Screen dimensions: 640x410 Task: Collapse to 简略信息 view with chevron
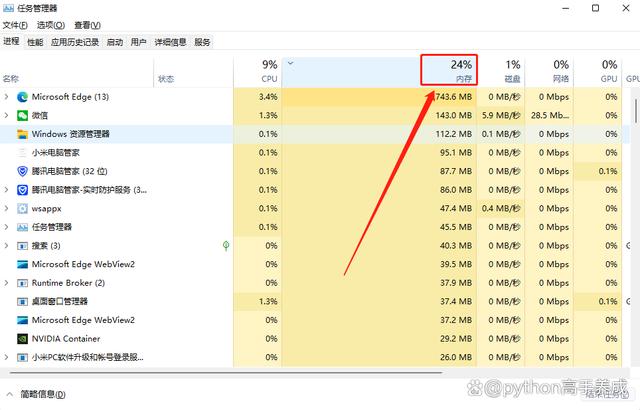pyautogui.click(x=10, y=394)
